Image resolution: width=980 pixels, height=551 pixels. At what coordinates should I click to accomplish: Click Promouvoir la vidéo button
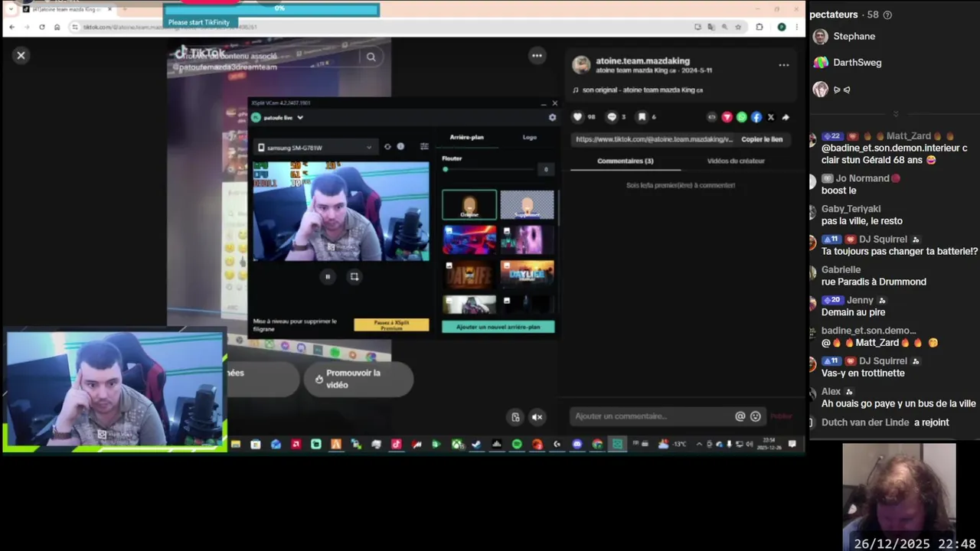tap(358, 379)
